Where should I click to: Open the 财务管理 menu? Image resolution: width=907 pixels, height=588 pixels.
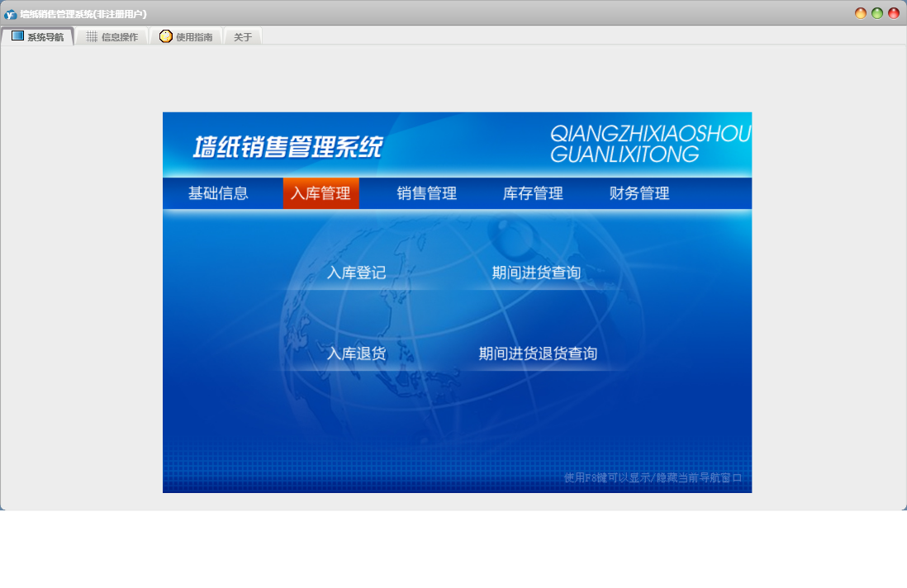point(639,193)
